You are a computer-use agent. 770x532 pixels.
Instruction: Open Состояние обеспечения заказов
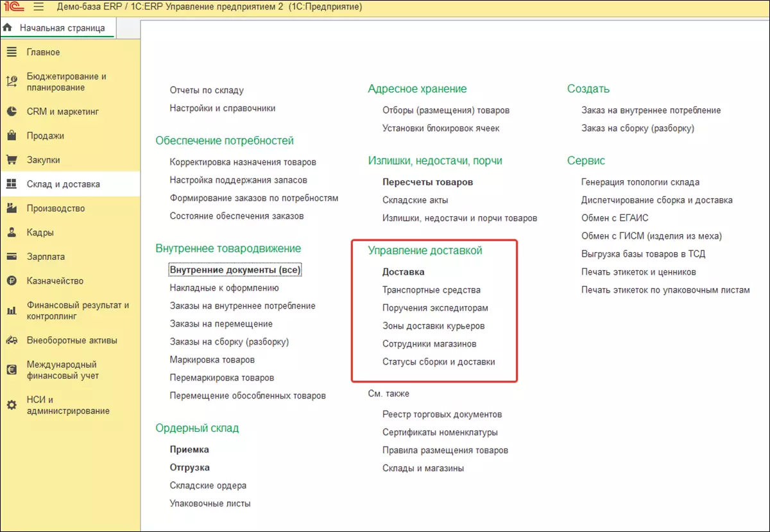(x=237, y=216)
